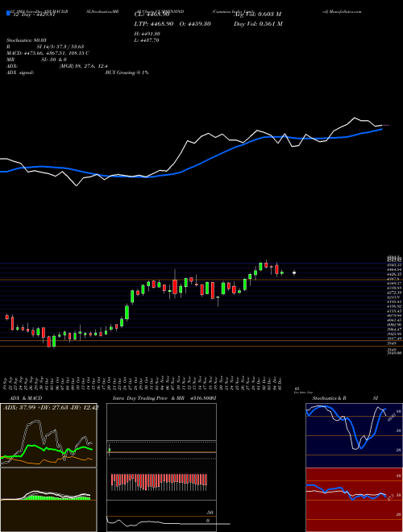Open the MACD histogram panel with green bars
The image size is (403, 532).
(48, 500)
